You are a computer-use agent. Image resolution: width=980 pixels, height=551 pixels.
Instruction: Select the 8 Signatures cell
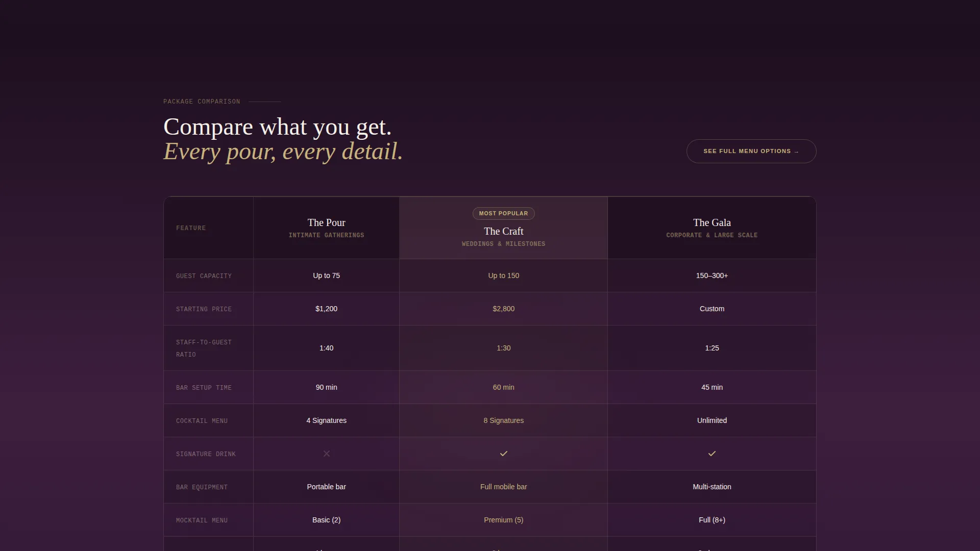pyautogui.click(x=504, y=420)
